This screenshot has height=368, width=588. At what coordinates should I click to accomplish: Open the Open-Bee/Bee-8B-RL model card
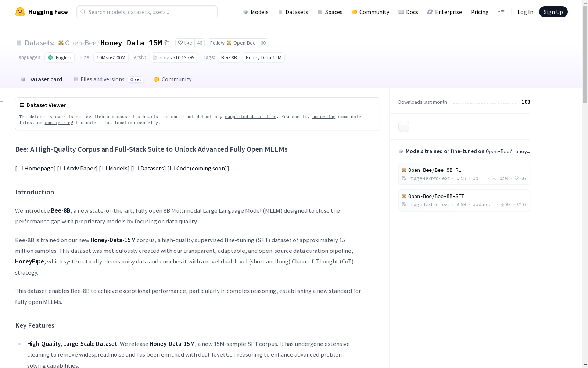[464, 174]
